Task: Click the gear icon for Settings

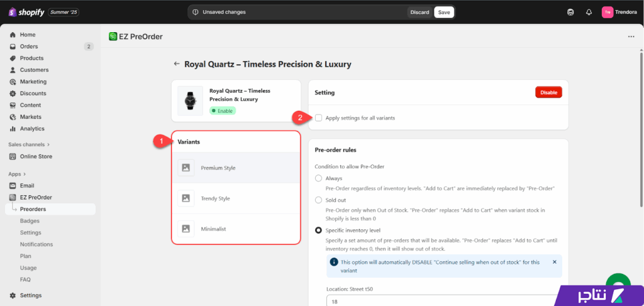Action: point(13,295)
